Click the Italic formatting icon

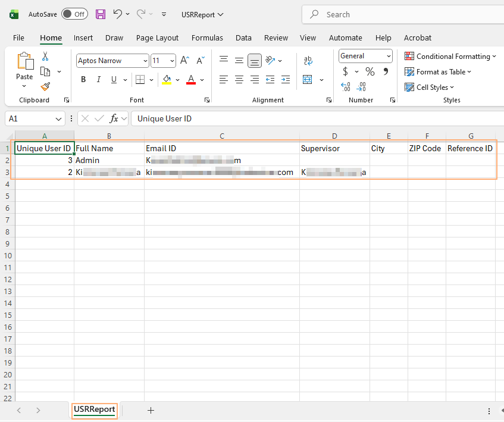[x=98, y=79]
